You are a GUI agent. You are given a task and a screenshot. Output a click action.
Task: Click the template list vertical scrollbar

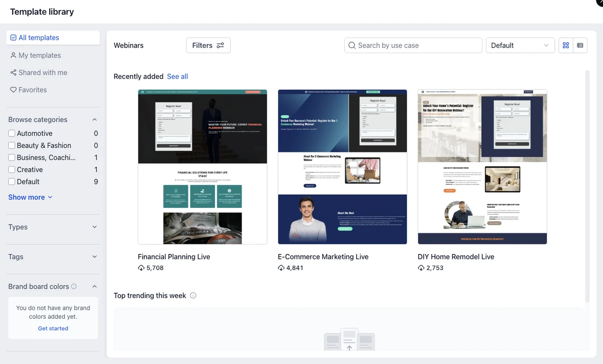[x=587, y=186]
